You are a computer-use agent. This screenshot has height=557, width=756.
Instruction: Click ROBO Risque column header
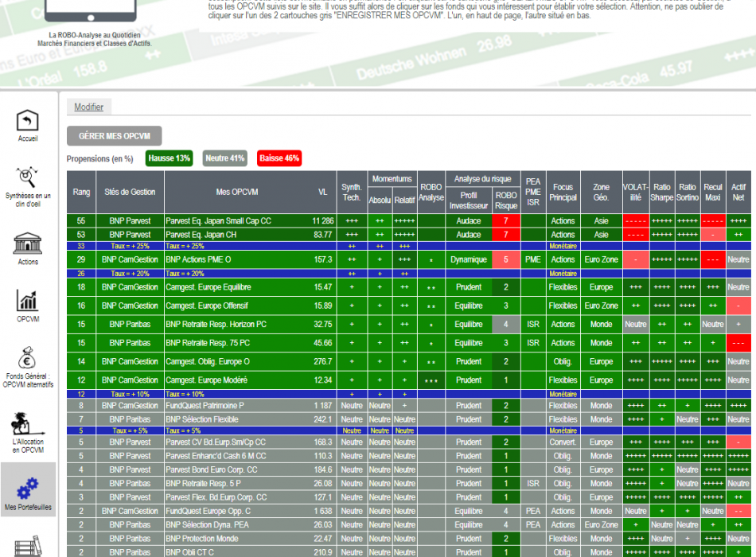click(x=506, y=201)
